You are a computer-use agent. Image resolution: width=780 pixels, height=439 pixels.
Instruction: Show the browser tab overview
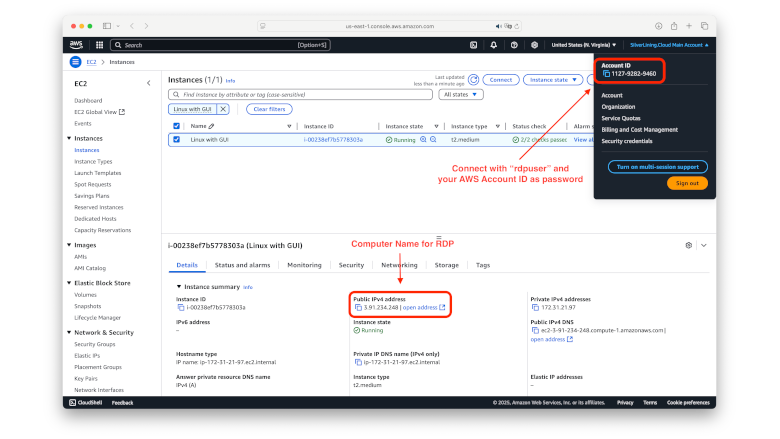coord(704,26)
